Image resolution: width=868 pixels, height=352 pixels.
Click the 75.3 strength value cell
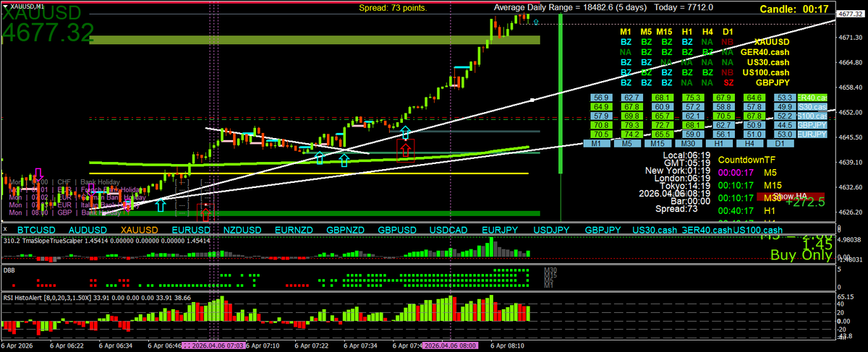click(693, 97)
